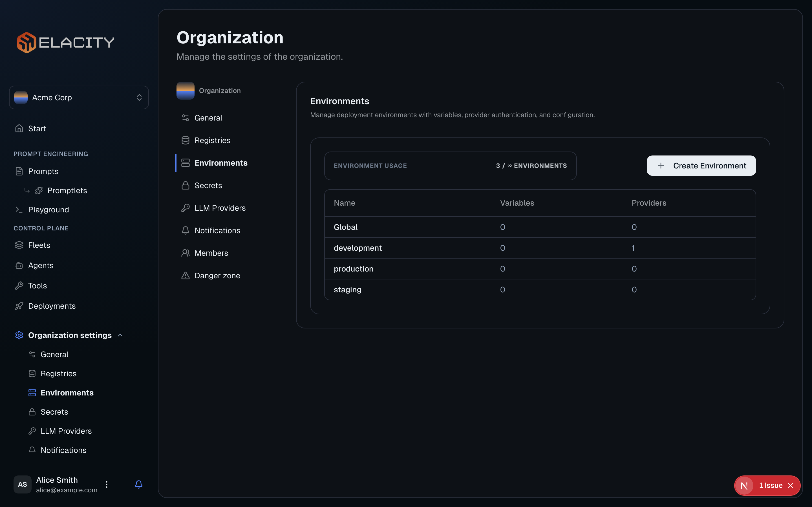Screen dimensions: 812x507
Task: Open Agents from the sidebar
Action: (41, 265)
